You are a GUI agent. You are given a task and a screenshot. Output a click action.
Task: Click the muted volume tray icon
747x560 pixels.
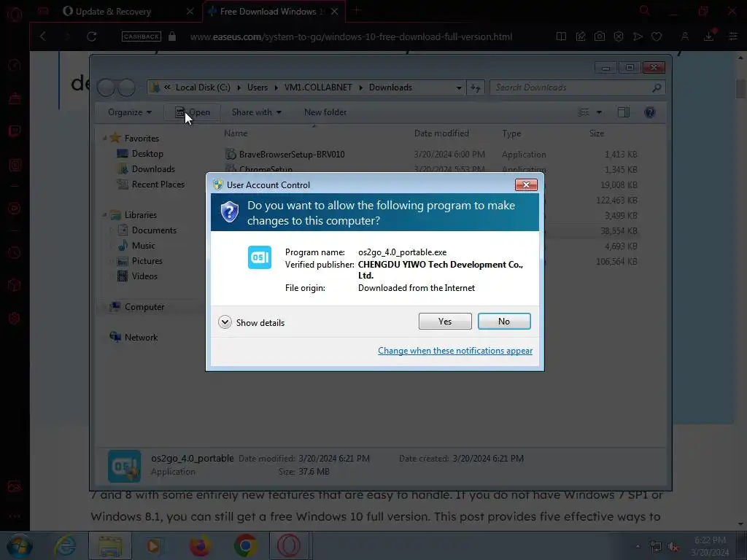673,547
